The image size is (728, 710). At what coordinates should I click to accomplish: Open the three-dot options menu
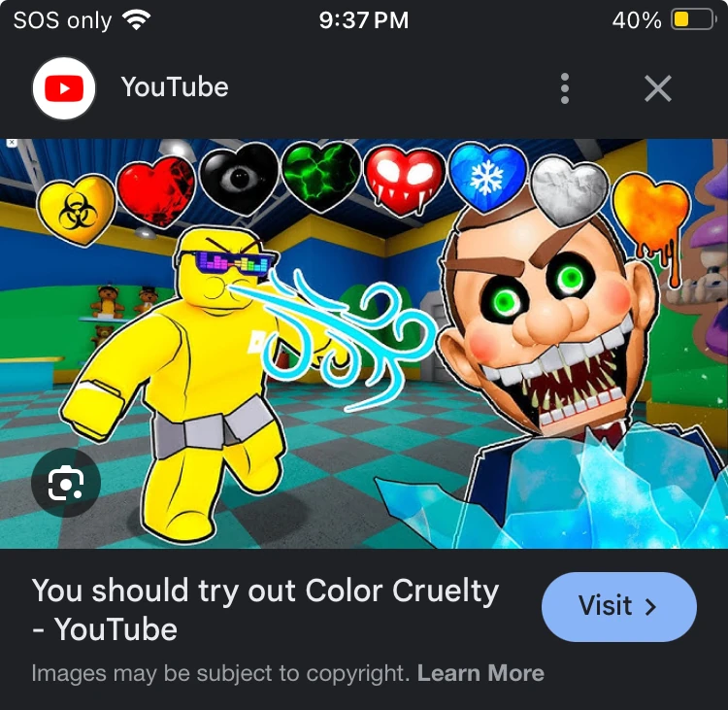tap(565, 88)
